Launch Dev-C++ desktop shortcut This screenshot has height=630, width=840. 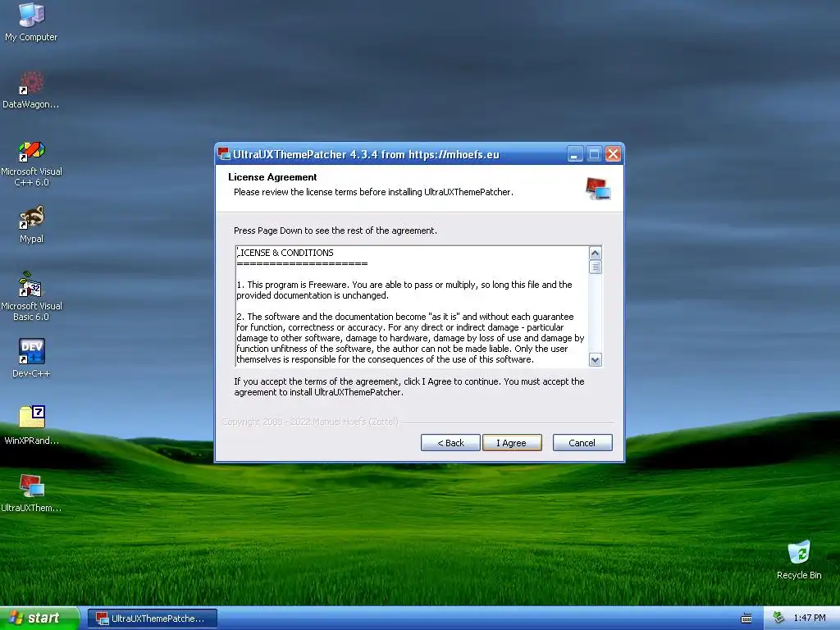[31, 358]
